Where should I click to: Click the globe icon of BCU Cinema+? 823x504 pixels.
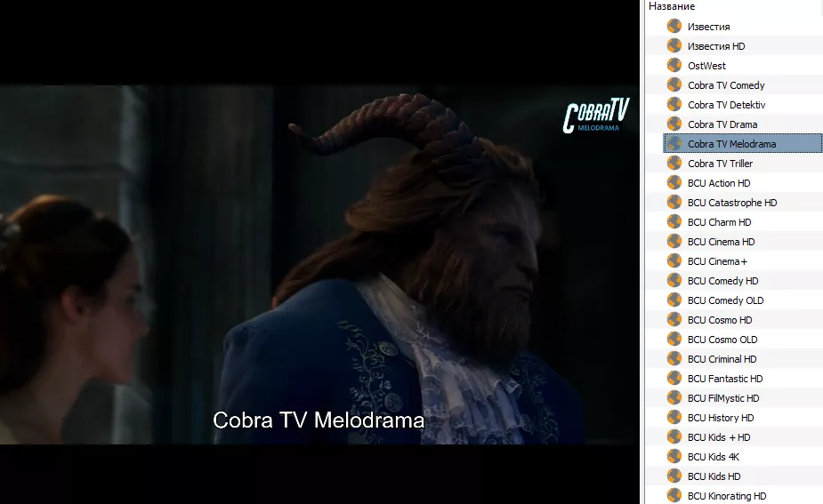pyautogui.click(x=674, y=261)
